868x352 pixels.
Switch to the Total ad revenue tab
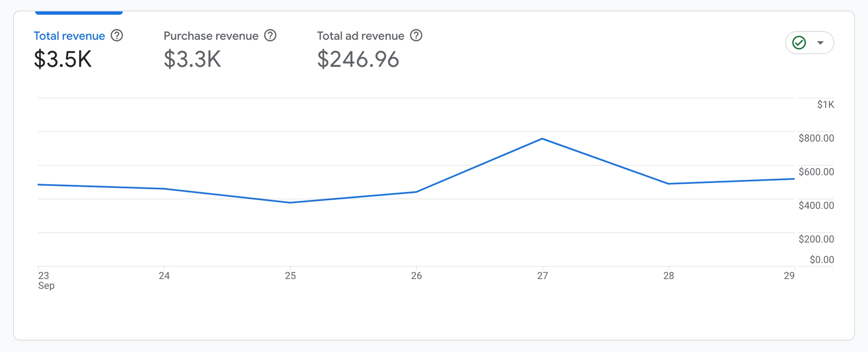click(361, 36)
